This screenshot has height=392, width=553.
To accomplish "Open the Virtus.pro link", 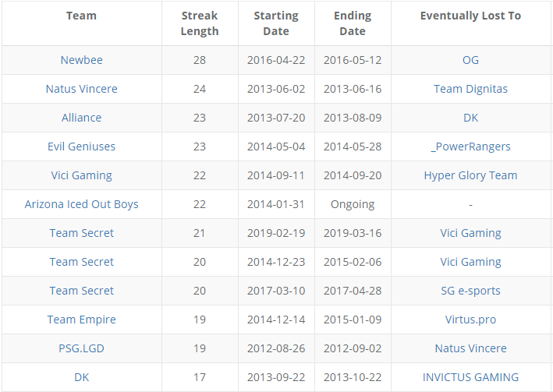I will pyautogui.click(x=470, y=320).
